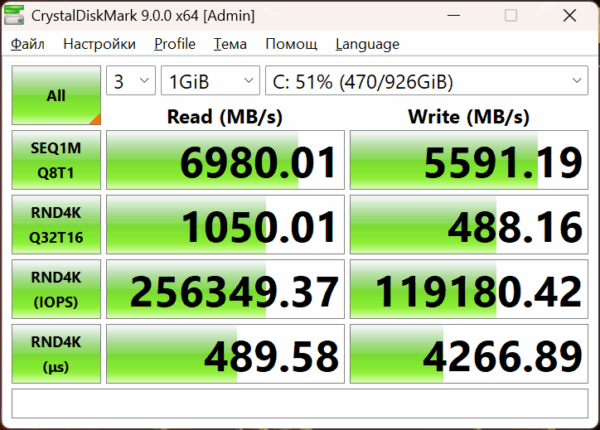Screen dimensions: 600x430
Task: Click the read IOPS value 256349.37
Action: tap(225, 289)
